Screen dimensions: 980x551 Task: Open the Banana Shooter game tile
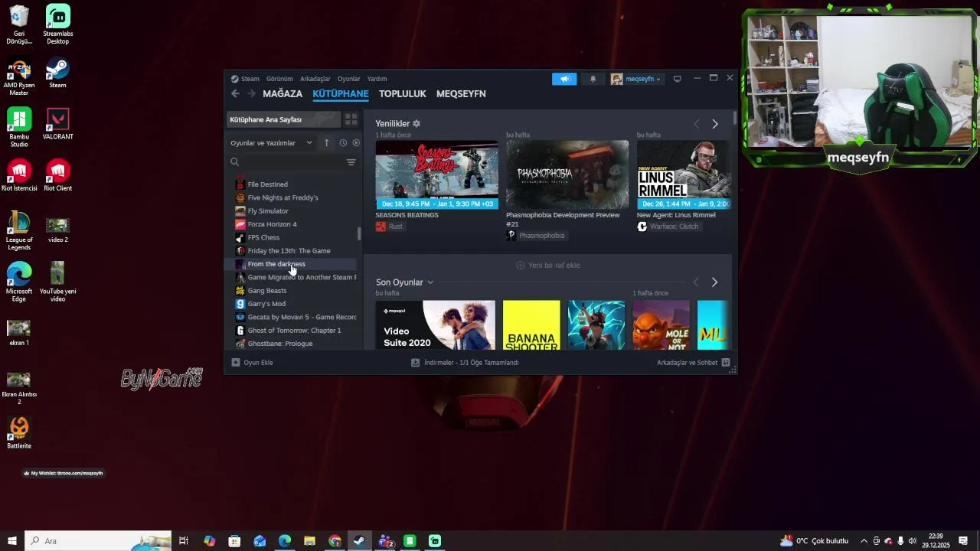[x=531, y=325]
